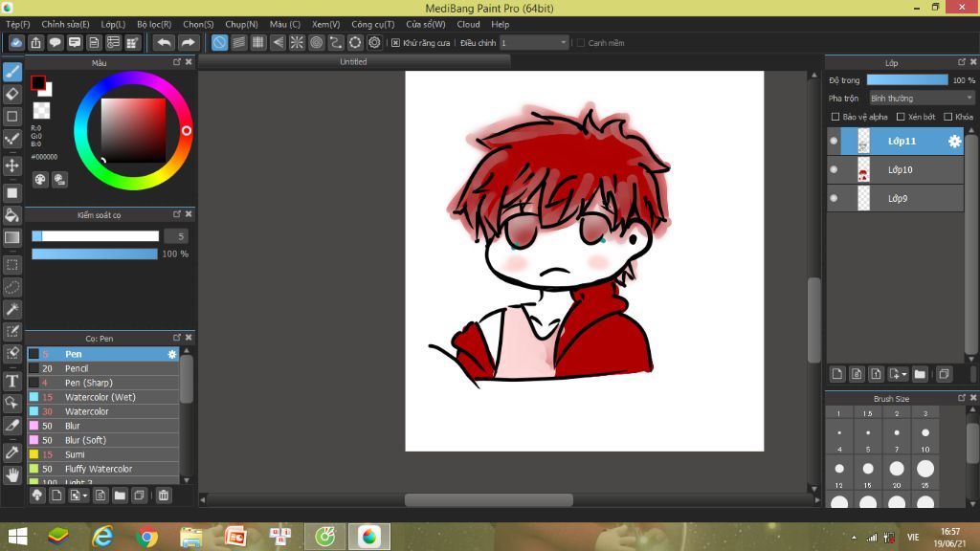Screen dimensions: 980x551
Task: Open Chỉnh sửa(E) menu
Action: pyautogui.click(x=65, y=24)
